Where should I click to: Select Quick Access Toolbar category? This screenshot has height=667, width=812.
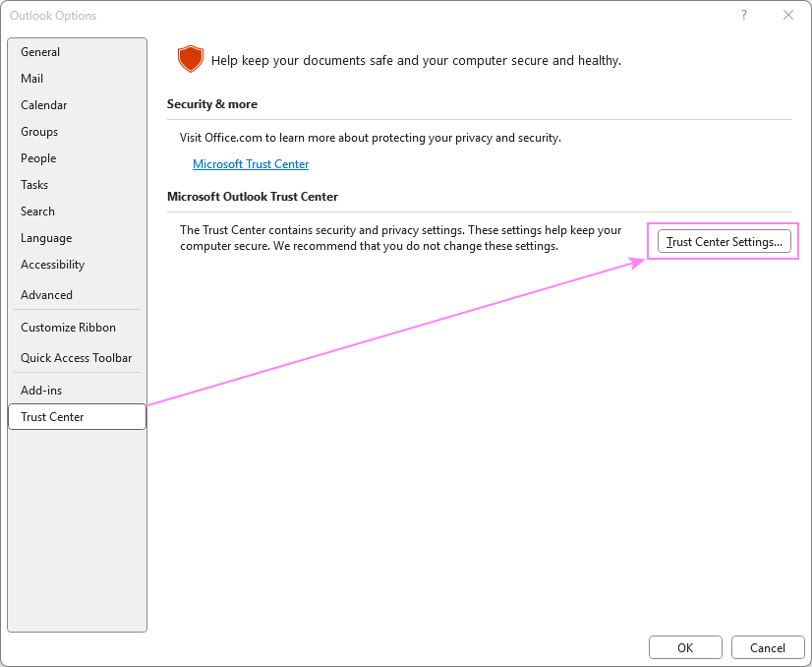(x=77, y=357)
